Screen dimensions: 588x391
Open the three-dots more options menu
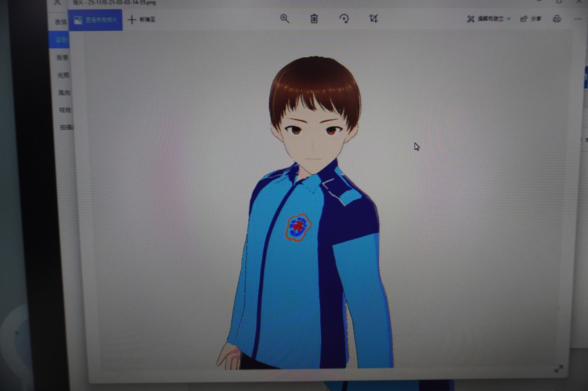577,19
